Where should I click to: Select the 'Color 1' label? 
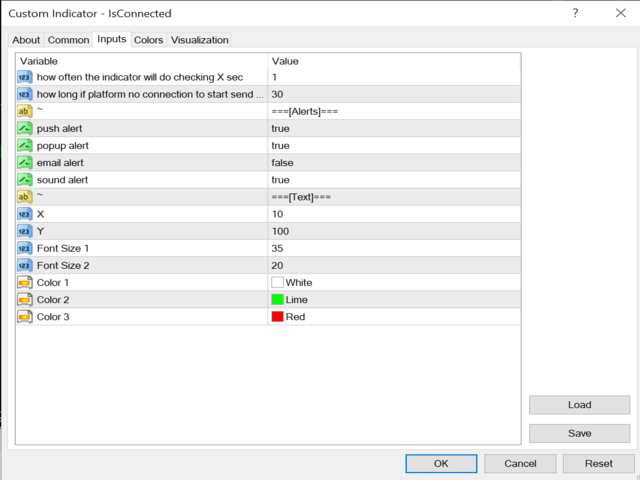[53, 283]
